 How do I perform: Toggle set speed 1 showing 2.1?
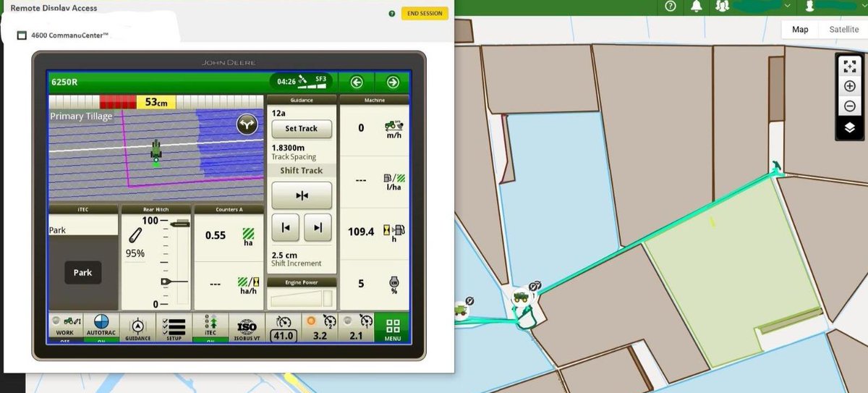pyautogui.click(x=355, y=328)
